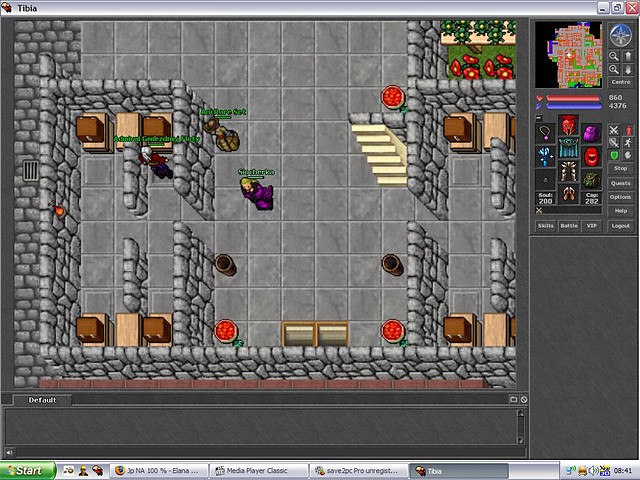The height and width of the screenshot is (480, 640).
Task: Toggle the VIP list window
Action: pyautogui.click(x=591, y=226)
